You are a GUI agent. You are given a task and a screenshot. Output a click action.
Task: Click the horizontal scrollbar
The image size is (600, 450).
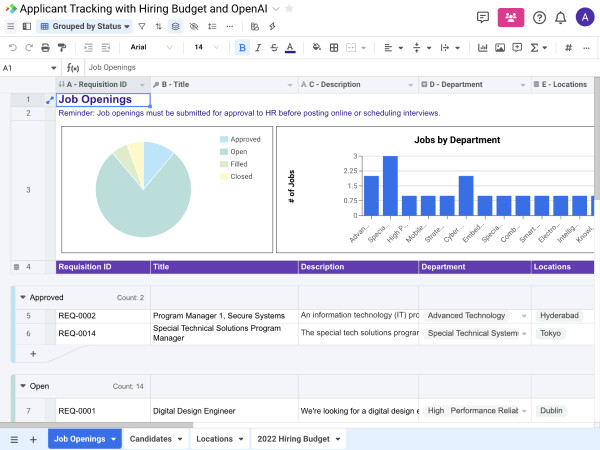click(96, 425)
